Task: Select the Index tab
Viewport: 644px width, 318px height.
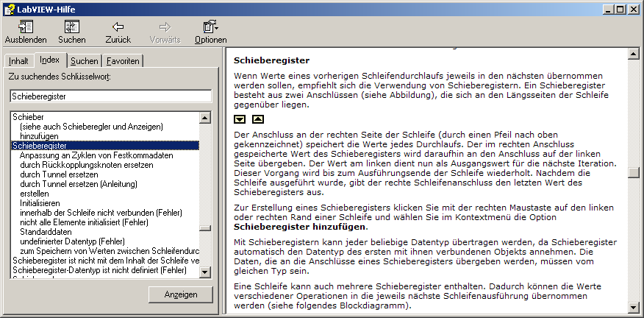Action: point(50,60)
